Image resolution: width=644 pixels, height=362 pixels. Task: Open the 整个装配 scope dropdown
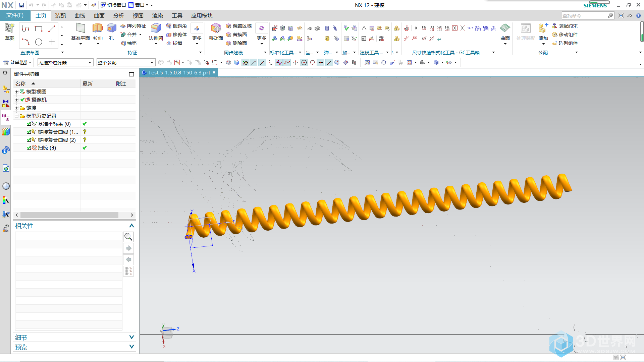tap(126, 62)
